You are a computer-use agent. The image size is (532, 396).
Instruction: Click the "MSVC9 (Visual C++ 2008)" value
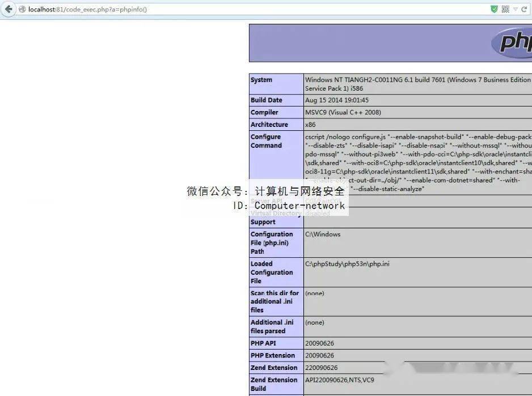[x=343, y=112]
